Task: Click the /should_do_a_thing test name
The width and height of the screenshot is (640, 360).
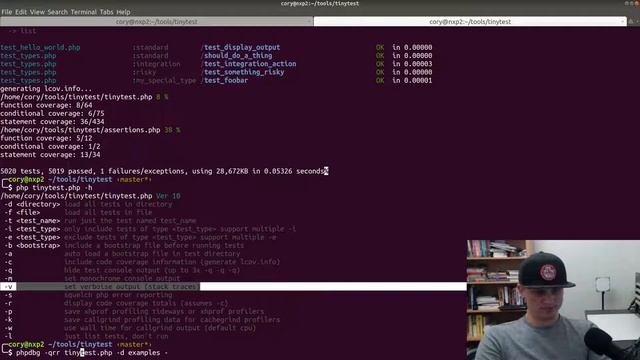Action: [x=236, y=56]
